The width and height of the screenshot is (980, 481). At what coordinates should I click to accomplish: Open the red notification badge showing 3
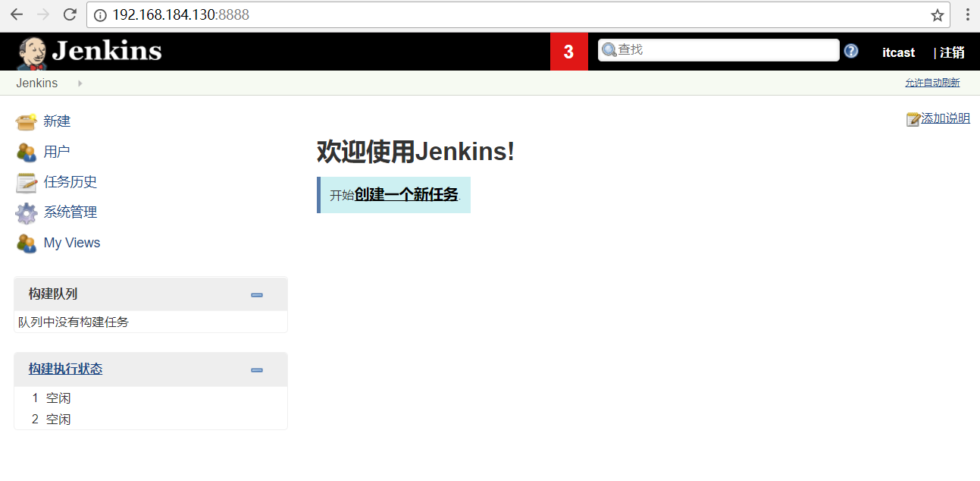(568, 52)
